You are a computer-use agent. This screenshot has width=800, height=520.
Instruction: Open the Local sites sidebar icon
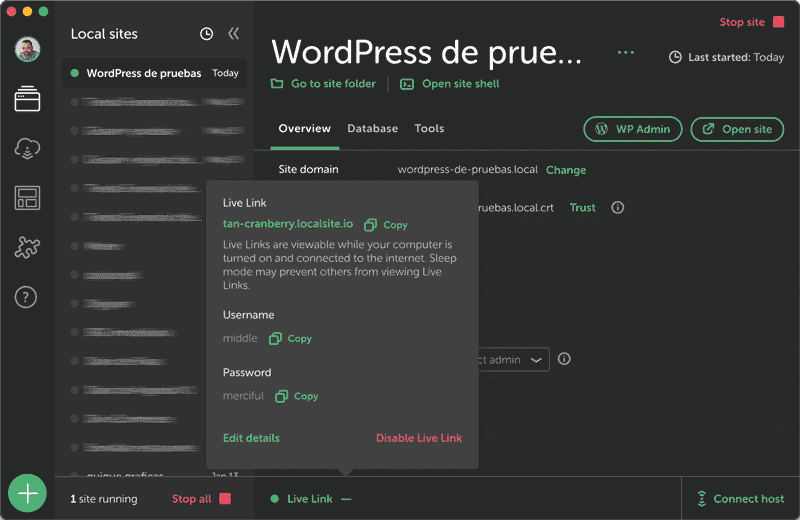point(28,98)
